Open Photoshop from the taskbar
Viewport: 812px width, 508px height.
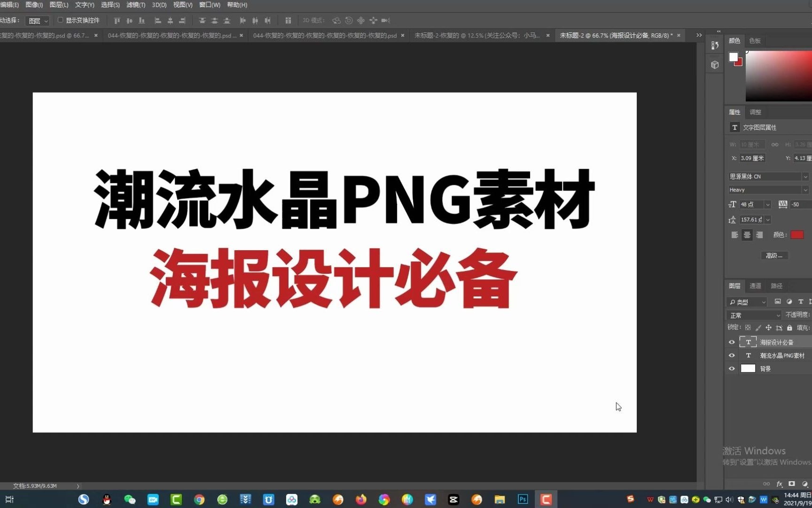point(523,500)
